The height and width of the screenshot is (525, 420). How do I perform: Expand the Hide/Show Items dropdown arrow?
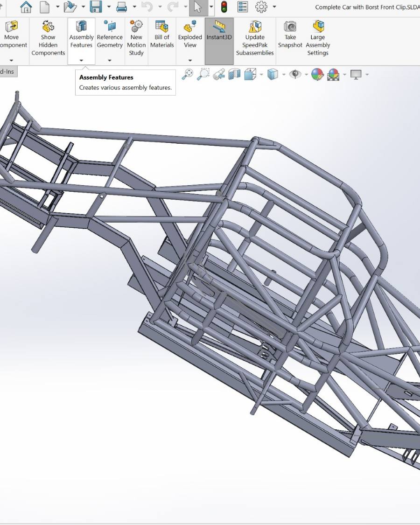pyautogui.click(x=306, y=74)
